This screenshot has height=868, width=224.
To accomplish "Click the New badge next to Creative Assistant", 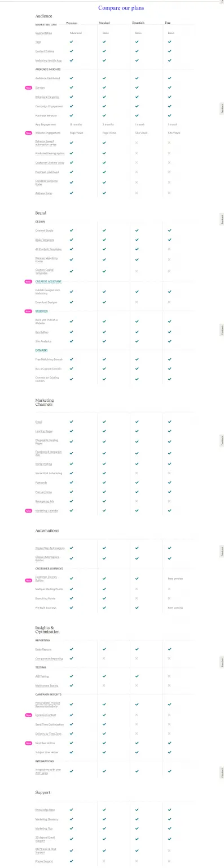I will [28, 281].
